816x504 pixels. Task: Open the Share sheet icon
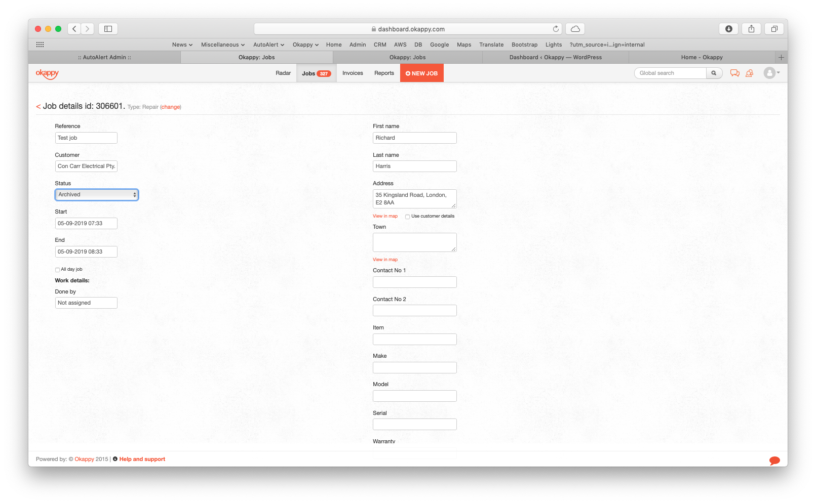[x=752, y=29]
